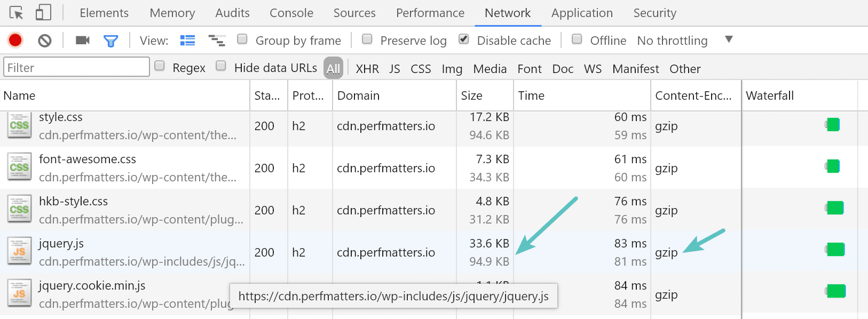Enable the Offline checkbox
The height and width of the screenshot is (319, 868).
point(577,39)
